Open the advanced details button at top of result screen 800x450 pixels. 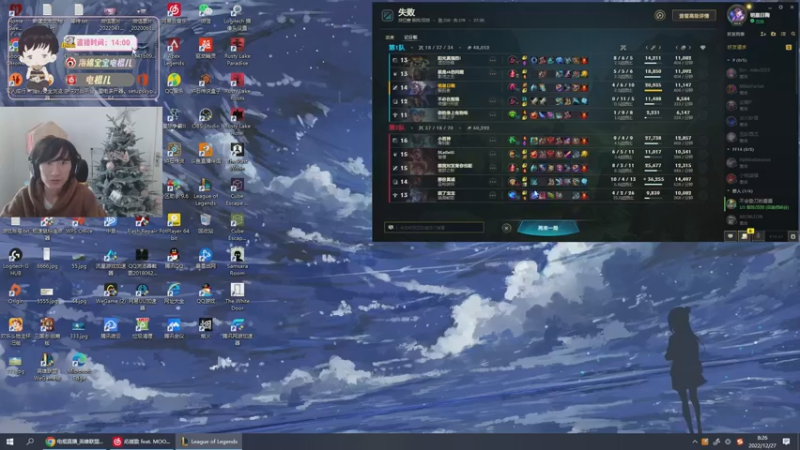[x=694, y=16]
